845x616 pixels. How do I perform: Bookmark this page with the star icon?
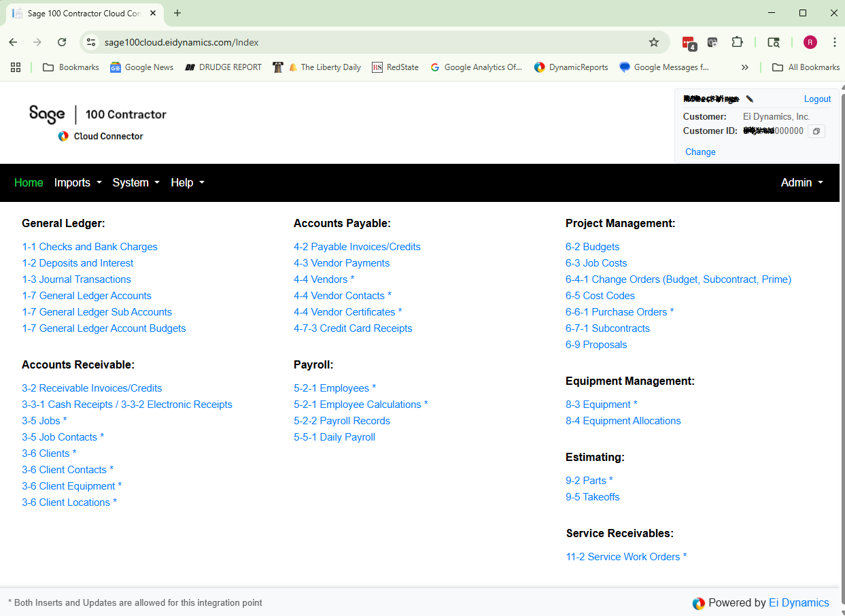[654, 42]
